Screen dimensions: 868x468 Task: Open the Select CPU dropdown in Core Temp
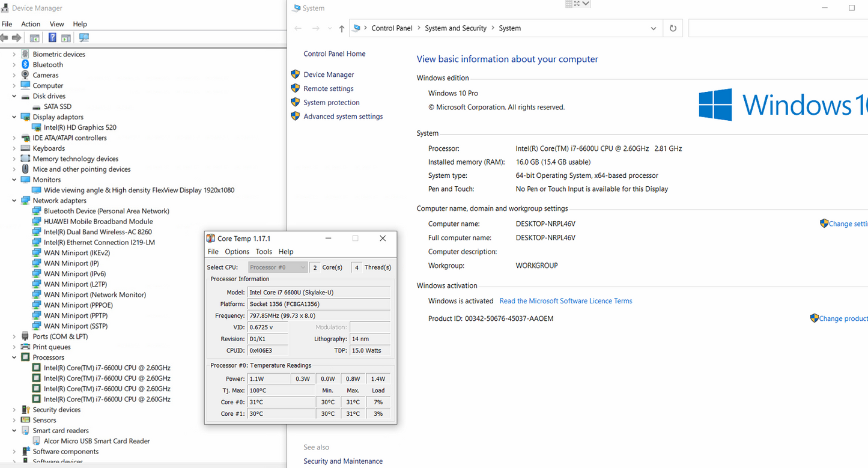pyautogui.click(x=278, y=267)
